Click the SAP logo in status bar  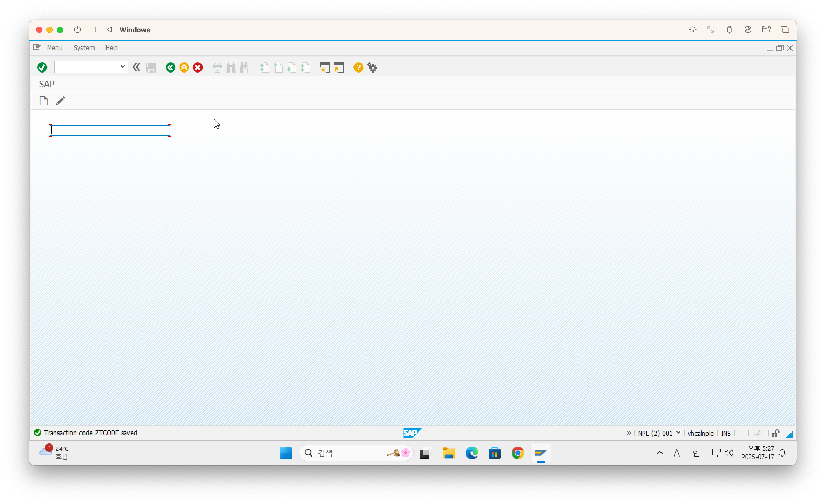tap(412, 433)
